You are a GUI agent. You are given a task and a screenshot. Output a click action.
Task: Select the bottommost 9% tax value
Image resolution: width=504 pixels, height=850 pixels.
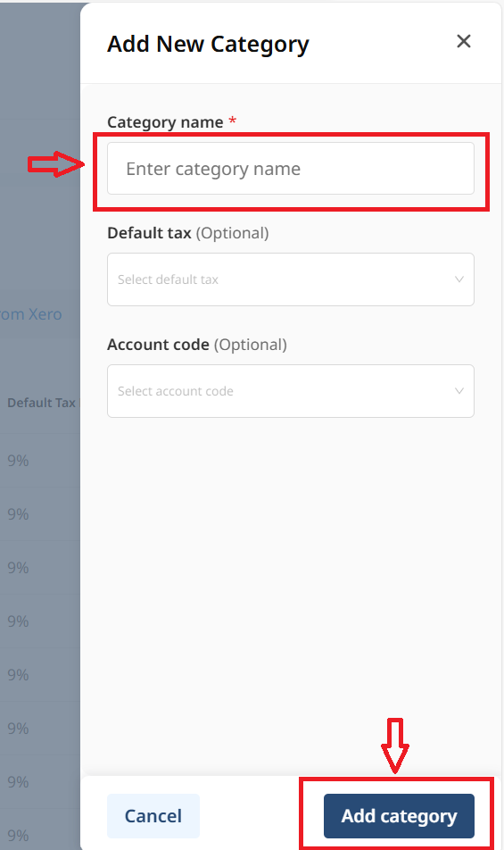pos(18,836)
